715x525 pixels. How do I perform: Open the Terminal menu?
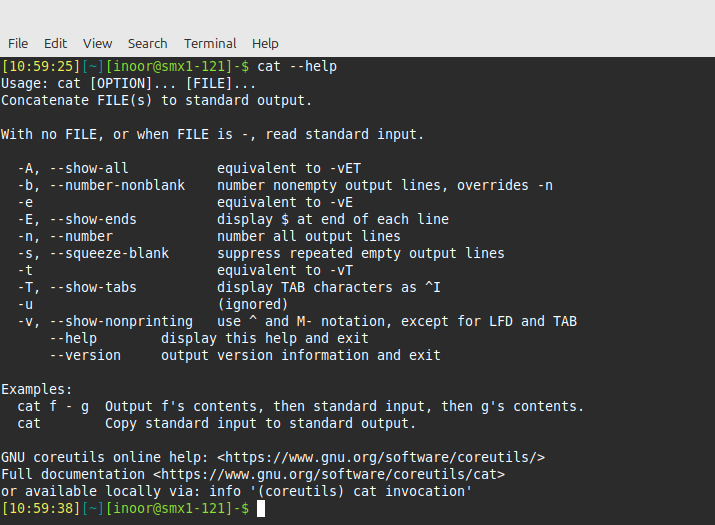[210, 43]
